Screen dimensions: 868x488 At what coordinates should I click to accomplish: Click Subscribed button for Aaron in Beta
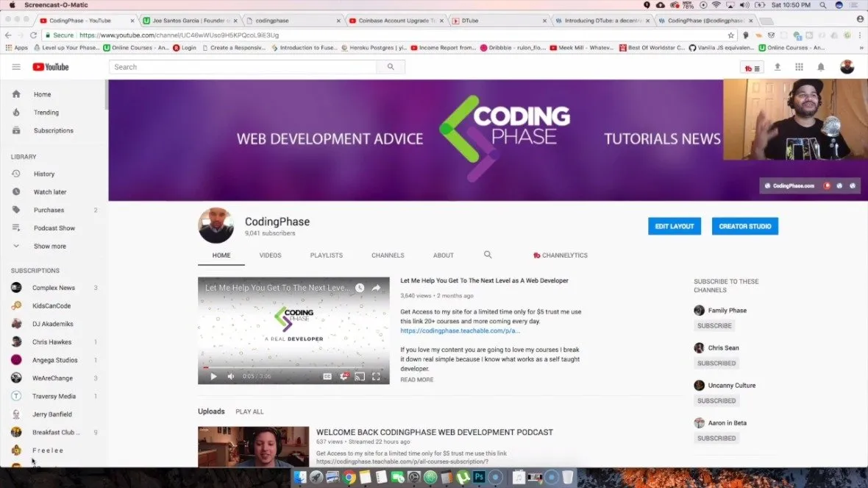point(716,438)
